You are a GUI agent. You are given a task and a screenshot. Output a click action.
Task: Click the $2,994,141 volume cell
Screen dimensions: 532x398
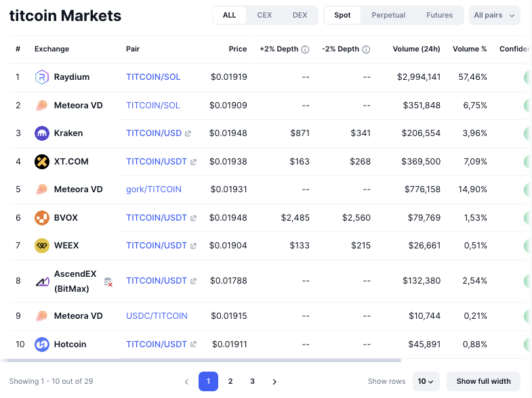pos(419,77)
